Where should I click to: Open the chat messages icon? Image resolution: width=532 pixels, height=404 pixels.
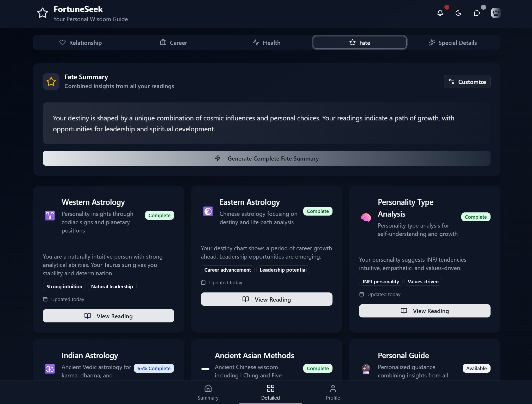click(476, 13)
